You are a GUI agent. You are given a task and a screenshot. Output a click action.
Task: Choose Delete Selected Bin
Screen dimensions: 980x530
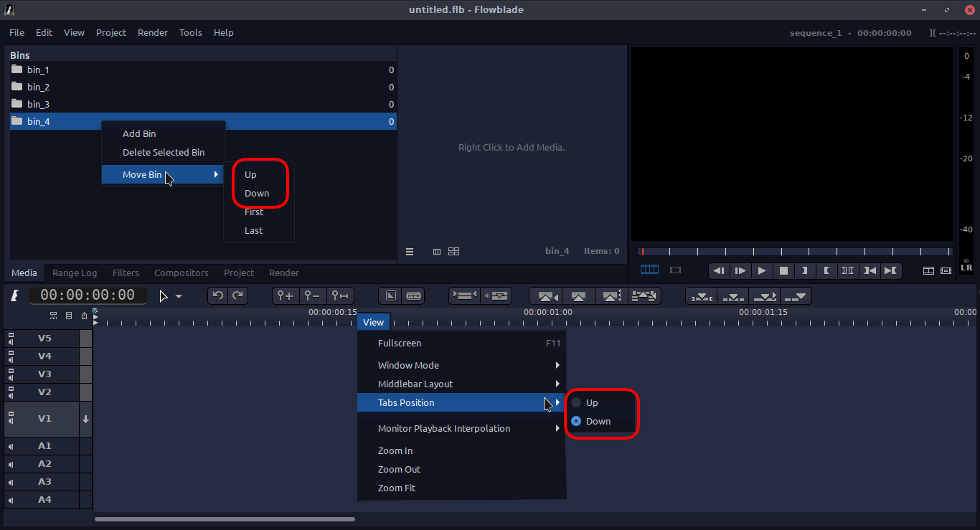[164, 152]
